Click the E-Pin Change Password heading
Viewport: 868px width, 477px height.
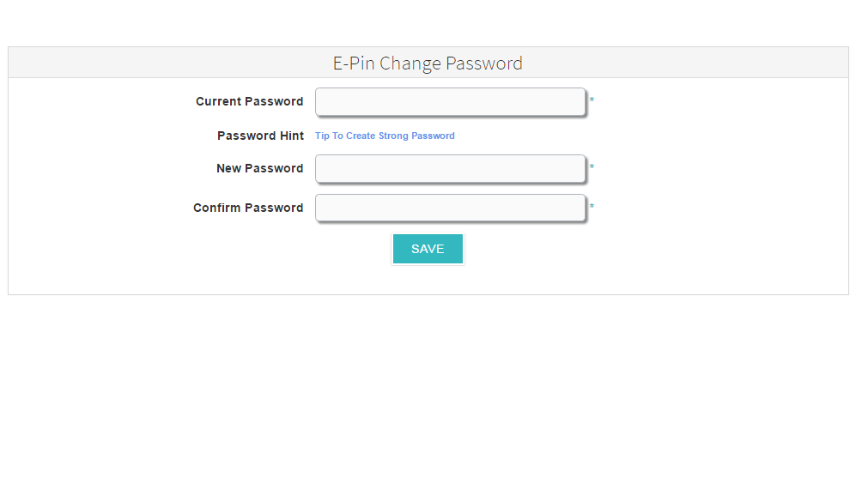[x=428, y=63]
